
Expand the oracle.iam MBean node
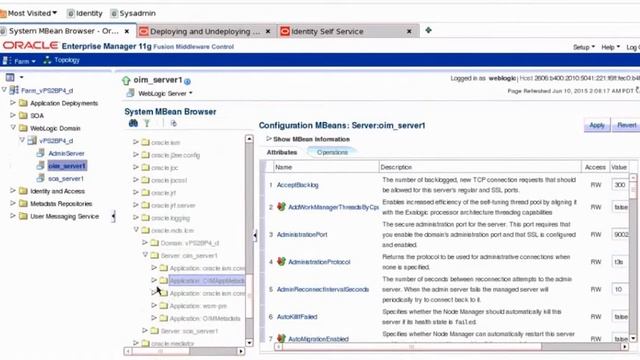coord(136,142)
